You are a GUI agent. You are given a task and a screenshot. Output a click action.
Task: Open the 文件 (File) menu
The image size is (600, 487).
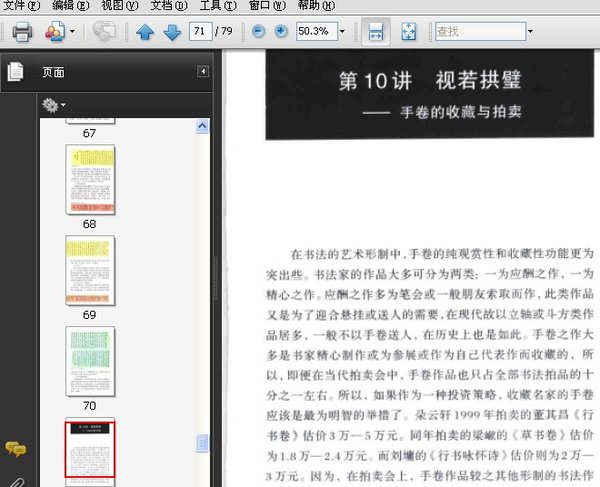tap(21, 6)
